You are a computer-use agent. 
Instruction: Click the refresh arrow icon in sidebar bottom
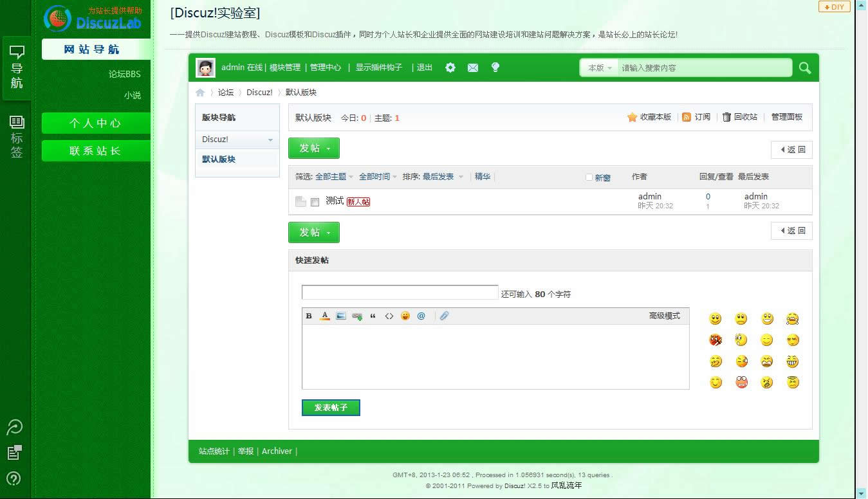(14, 426)
